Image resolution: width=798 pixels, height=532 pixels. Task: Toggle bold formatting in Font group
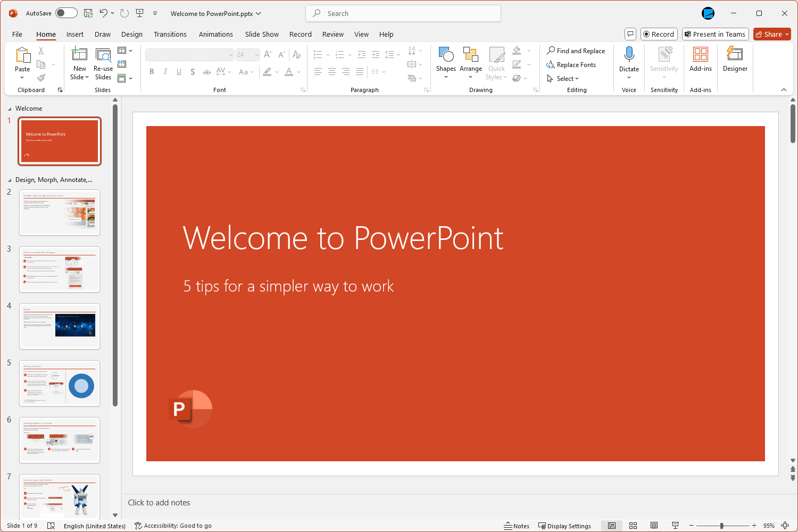(152, 71)
